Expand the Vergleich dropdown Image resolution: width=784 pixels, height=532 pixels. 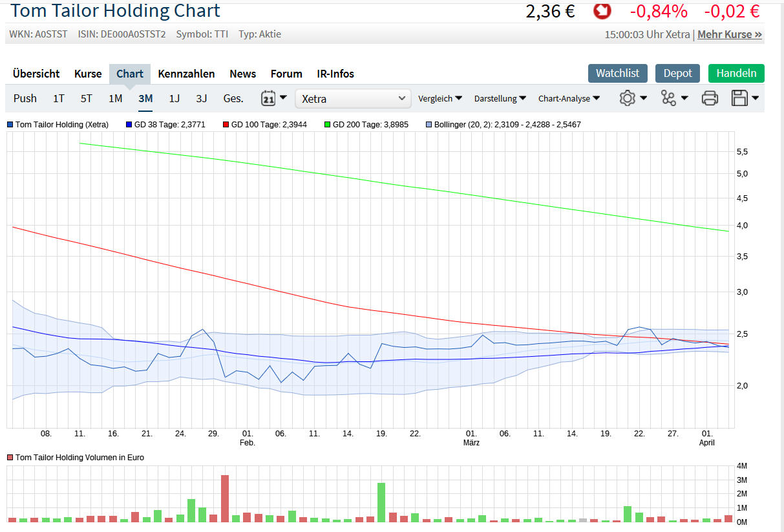coord(440,99)
